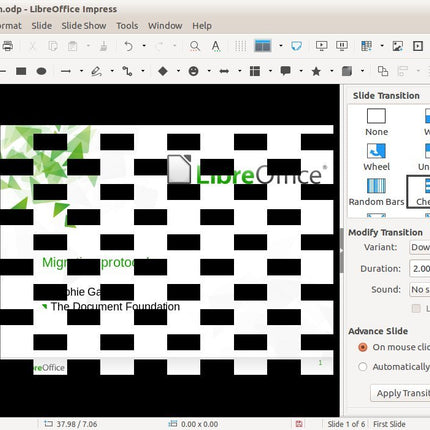Select the Rectangle drawing tool
The height and width of the screenshot is (430, 430).
click(21, 71)
